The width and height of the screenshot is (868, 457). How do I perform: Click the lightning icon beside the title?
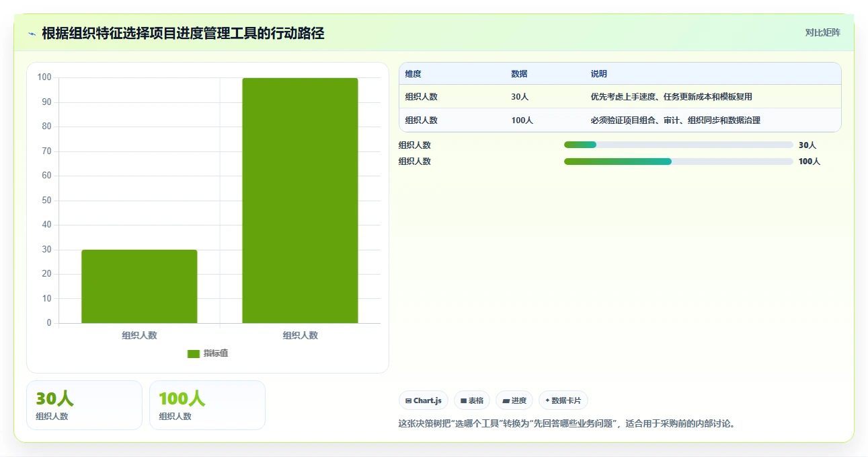32,34
